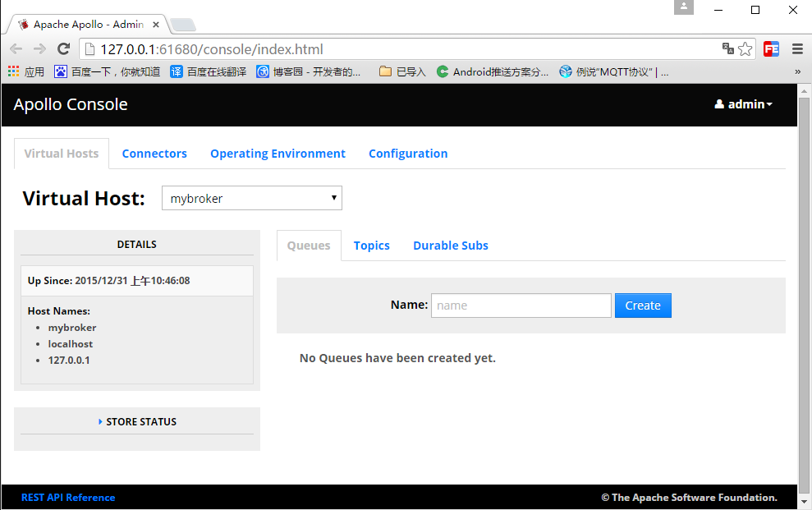Viewport: 812px width, 510px height.
Task: Click the No Queues have been created message
Action: pyautogui.click(x=397, y=358)
